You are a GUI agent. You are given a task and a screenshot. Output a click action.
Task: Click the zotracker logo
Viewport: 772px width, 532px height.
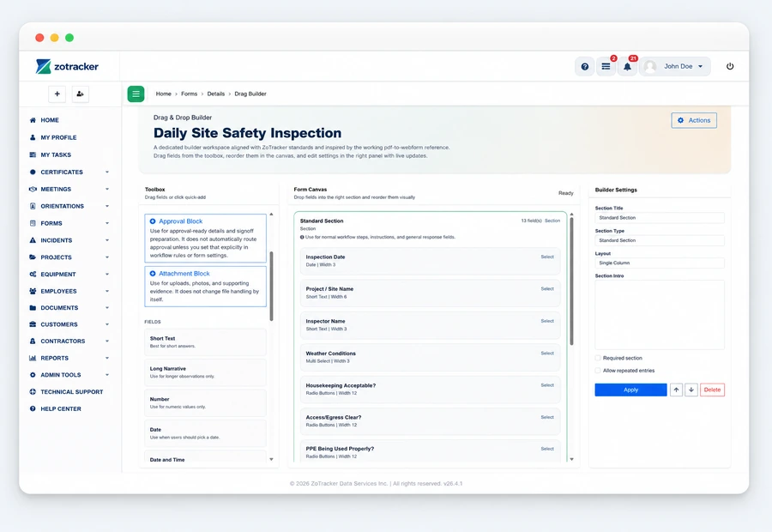coord(67,67)
